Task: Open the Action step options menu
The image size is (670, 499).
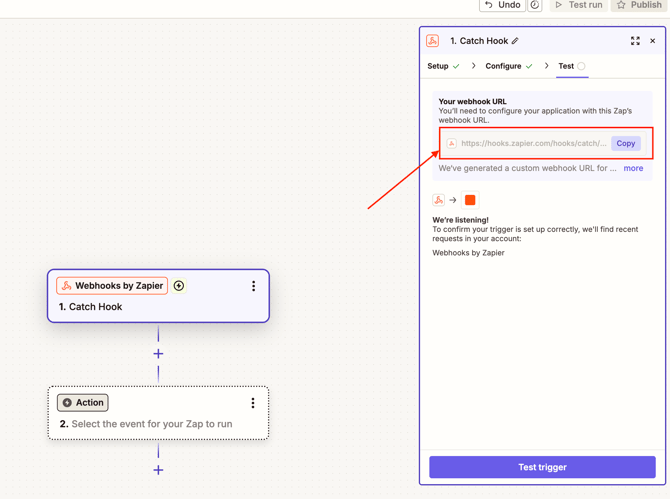Action: [253, 403]
